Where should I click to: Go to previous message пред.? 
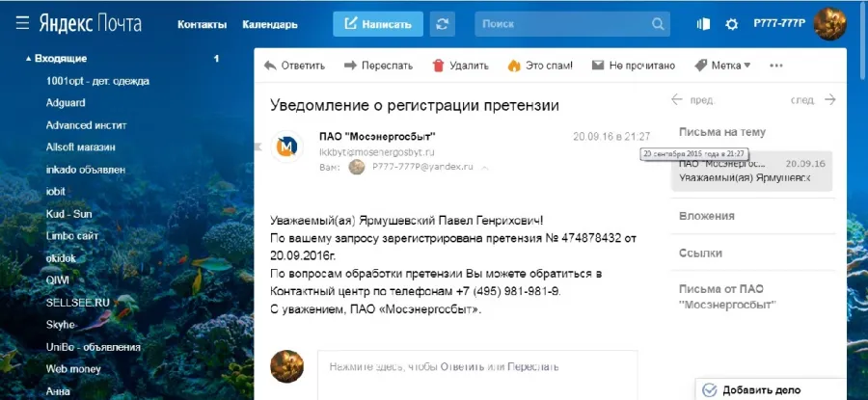click(x=693, y=100)
